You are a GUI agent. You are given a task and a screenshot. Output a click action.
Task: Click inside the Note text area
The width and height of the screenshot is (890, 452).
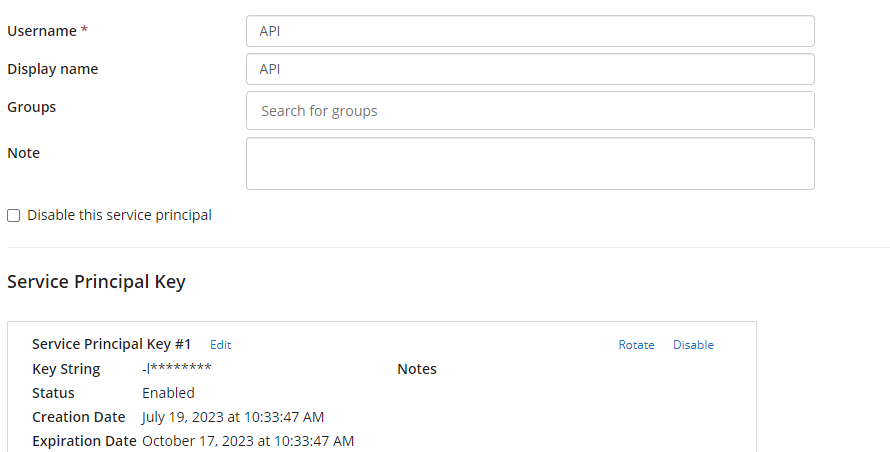[530, 163]
